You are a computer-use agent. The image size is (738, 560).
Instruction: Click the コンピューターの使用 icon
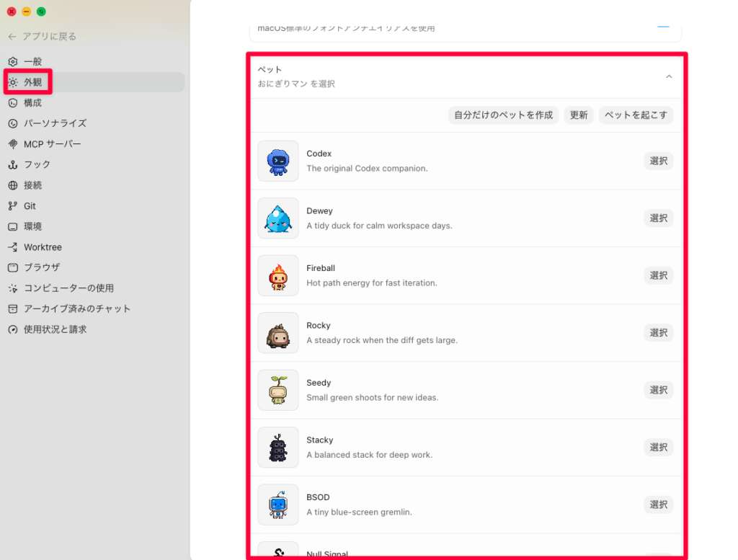point(13,288)
